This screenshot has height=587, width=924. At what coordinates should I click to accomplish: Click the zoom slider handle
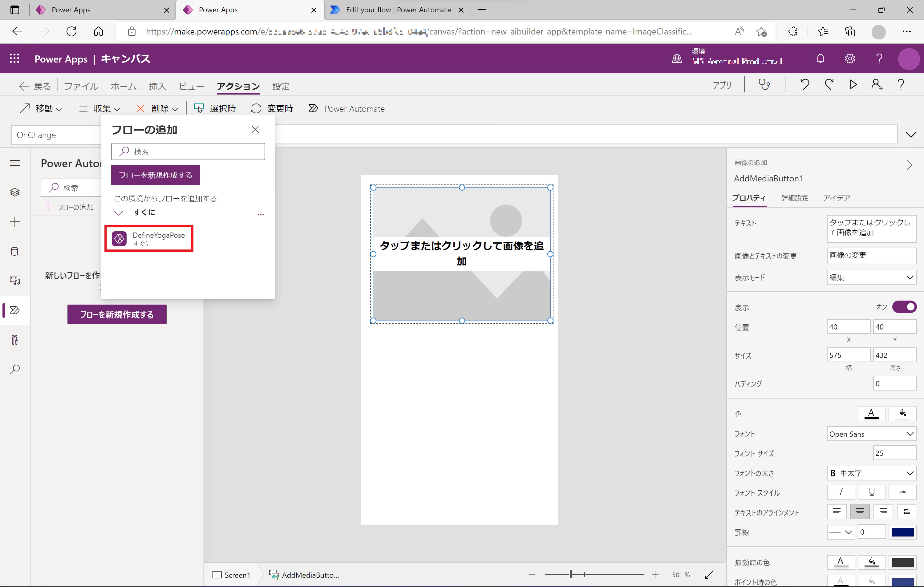[x=571, y=574]
